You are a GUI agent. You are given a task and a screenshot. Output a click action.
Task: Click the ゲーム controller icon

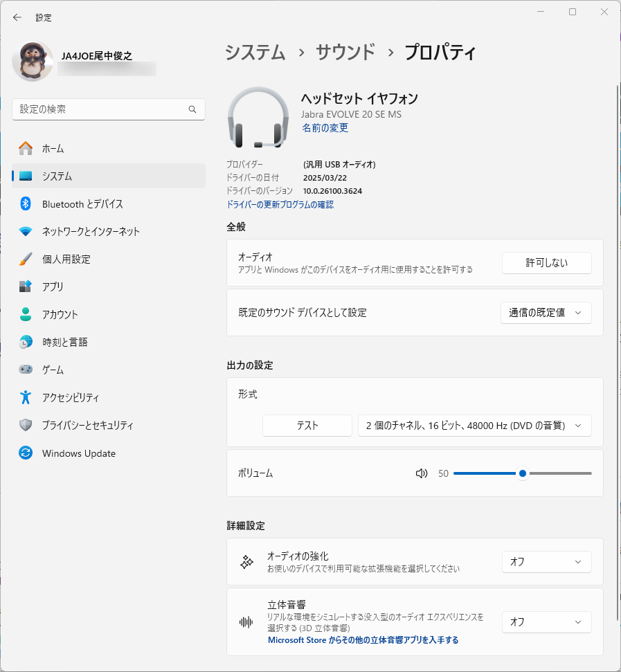click(x=26, y=369)
